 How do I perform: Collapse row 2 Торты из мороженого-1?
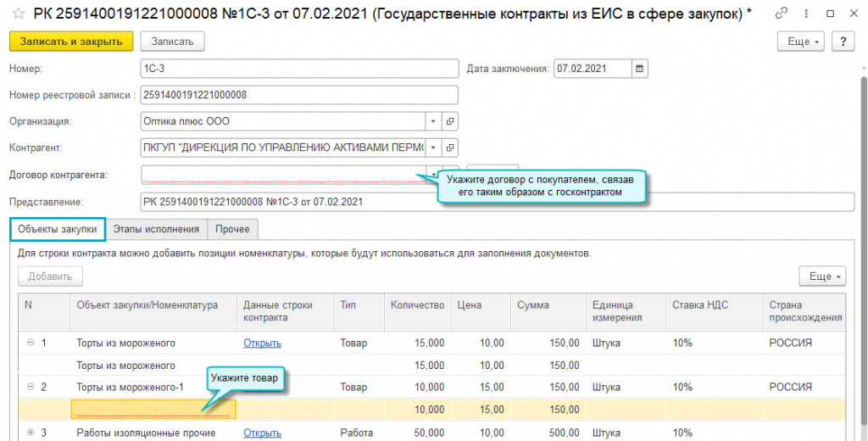(31, 387)
